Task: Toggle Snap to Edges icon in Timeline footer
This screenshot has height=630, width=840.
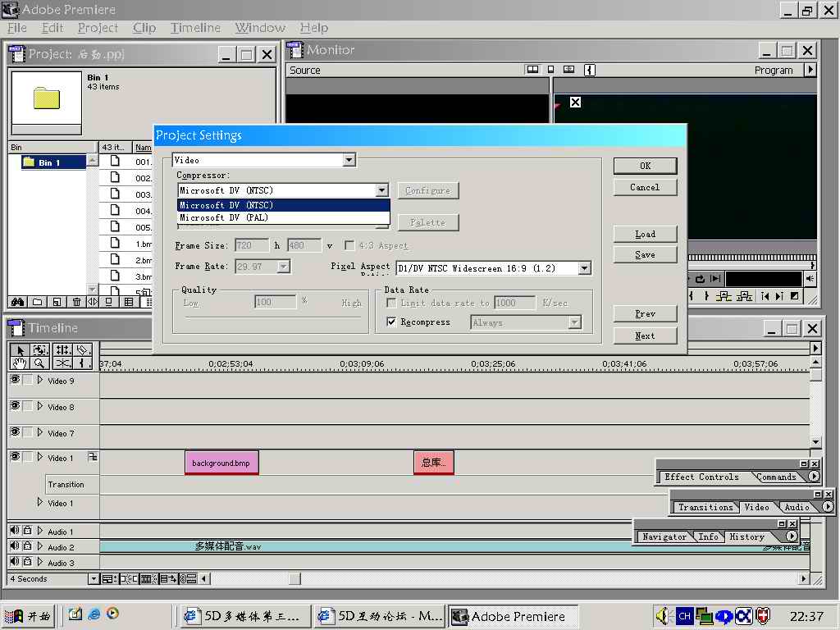Action: [x=129, y=578]
